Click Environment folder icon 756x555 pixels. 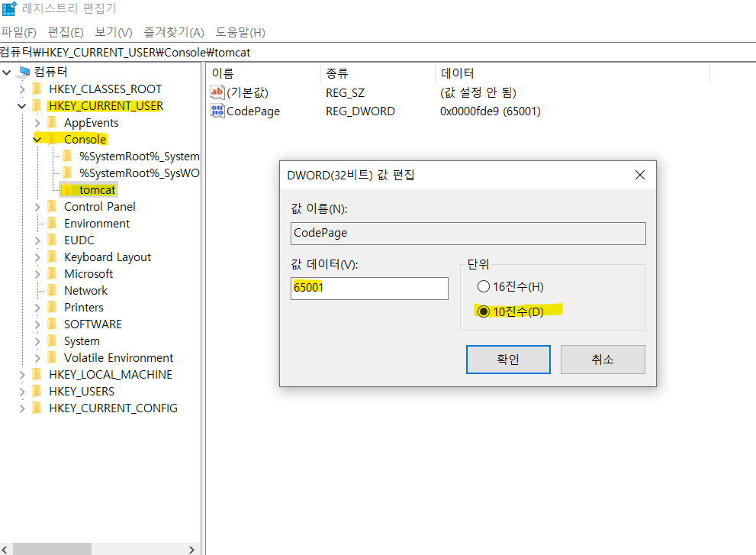(x=53, y=224)
